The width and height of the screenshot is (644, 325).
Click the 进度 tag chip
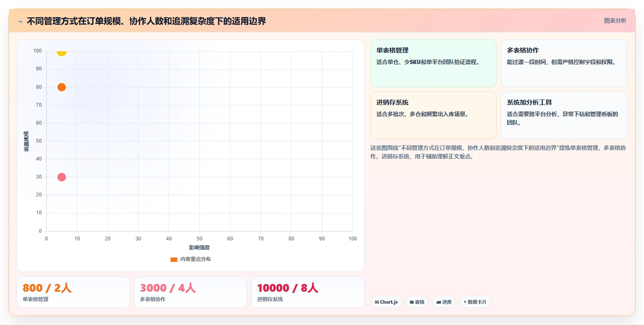(x=444, y=302)
